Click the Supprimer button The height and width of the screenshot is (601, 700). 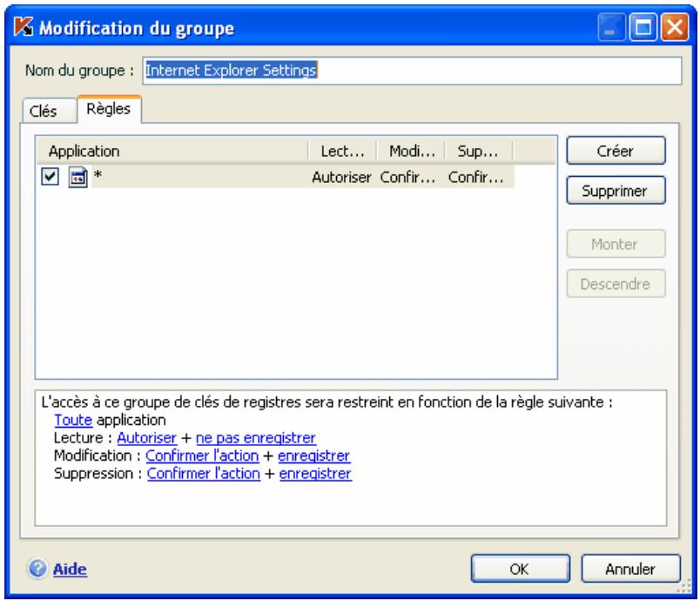click(x=616, y=191)
